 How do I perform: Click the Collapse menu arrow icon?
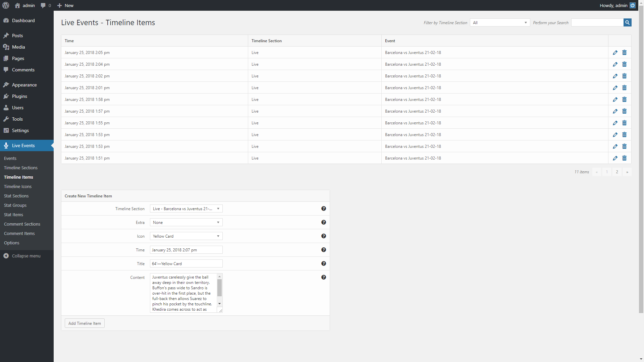6,256
